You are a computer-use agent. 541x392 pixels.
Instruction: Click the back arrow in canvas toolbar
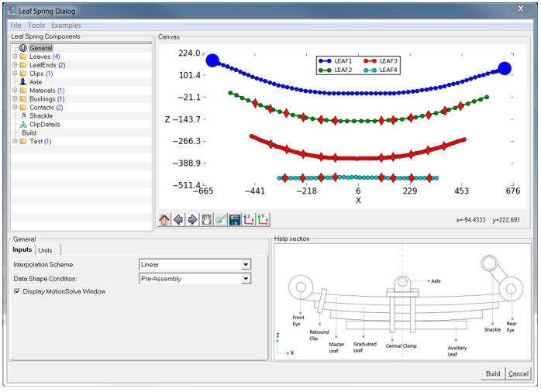[178, 220]
